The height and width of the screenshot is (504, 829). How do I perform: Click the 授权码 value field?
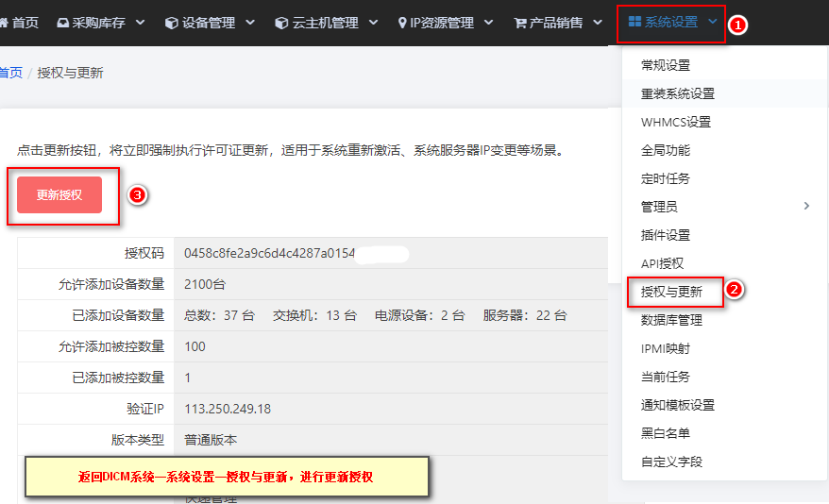[391, 254]
